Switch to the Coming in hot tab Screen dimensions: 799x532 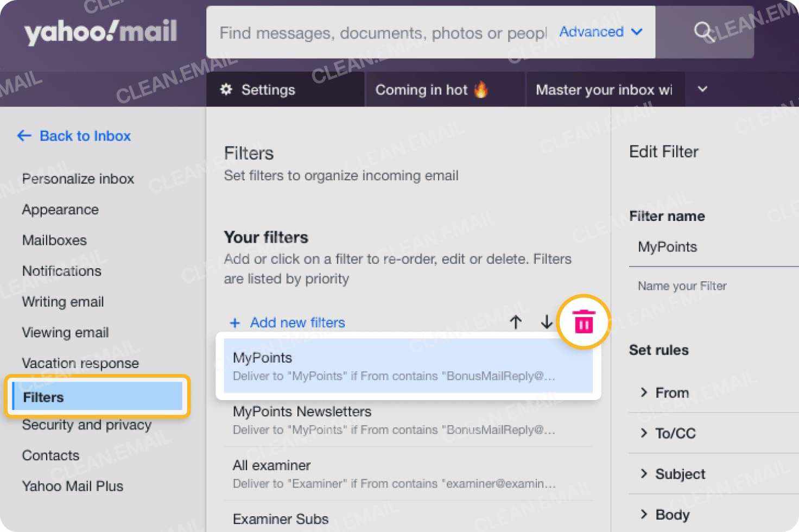tap(433, 90)
